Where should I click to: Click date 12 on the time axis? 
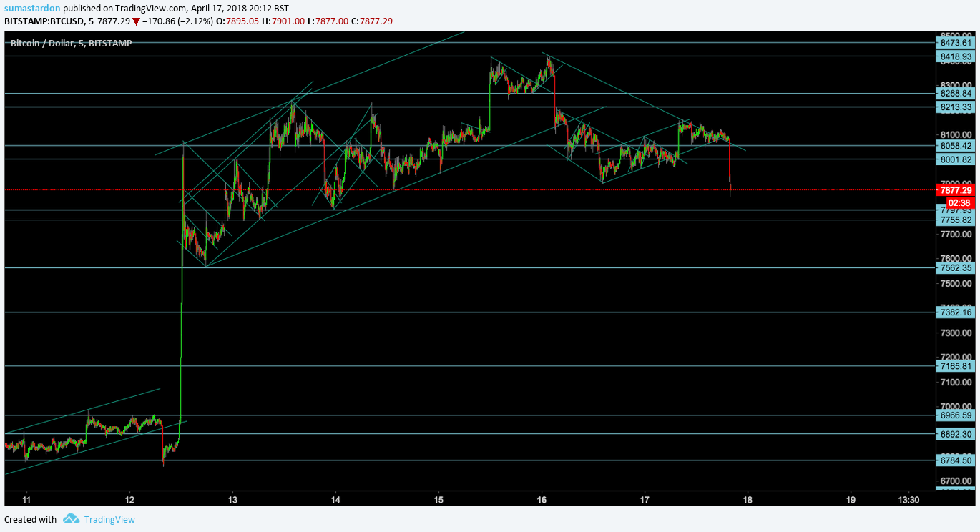pos(129,499)
